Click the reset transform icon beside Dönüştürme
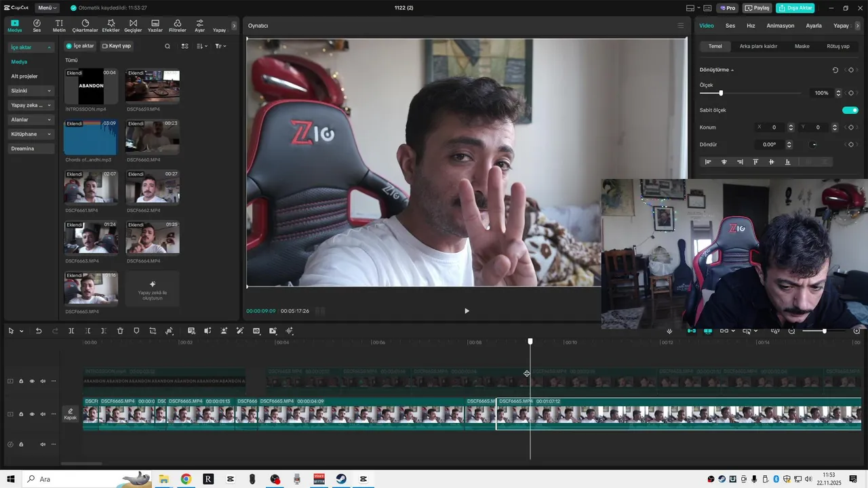 835,70
